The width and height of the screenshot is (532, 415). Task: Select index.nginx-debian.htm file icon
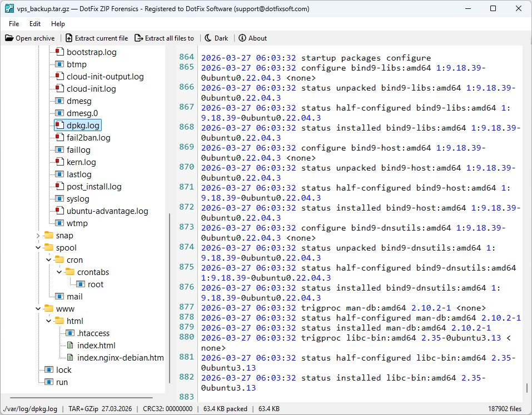tap(70, 357)
